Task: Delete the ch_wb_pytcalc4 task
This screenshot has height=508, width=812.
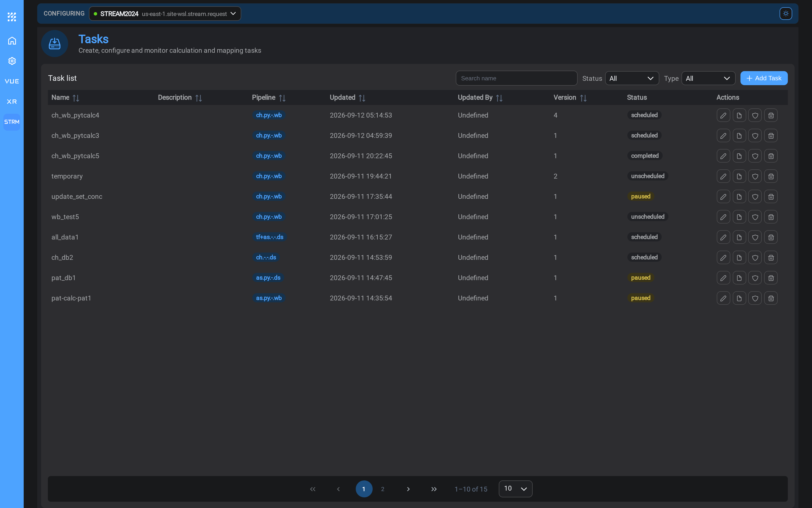Action: coord(771,115)
